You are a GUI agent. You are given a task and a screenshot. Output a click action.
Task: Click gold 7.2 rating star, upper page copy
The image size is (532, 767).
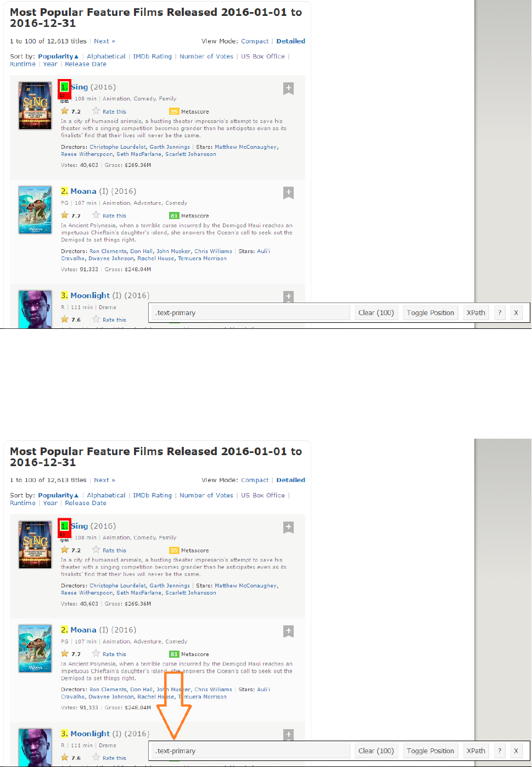click(x=65, y=111)
